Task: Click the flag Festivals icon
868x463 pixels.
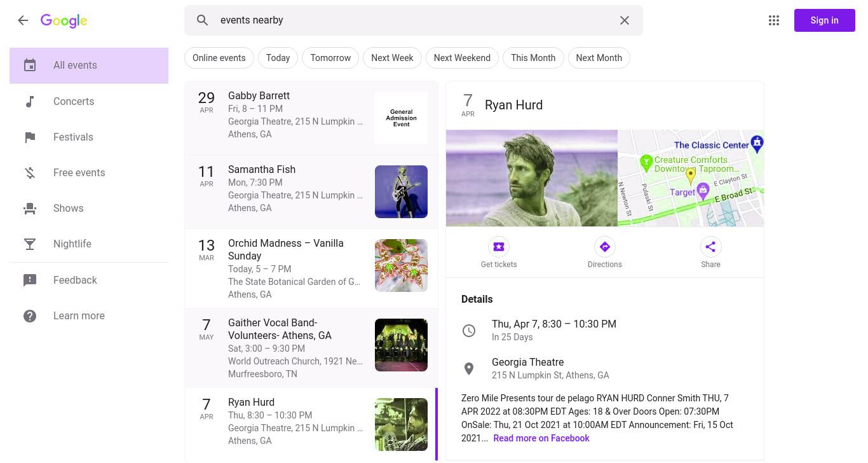Action: (x=30, y=137)
